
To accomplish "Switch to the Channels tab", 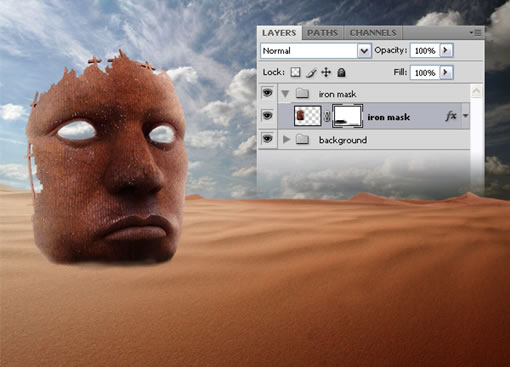I will (x=373, y=33).
